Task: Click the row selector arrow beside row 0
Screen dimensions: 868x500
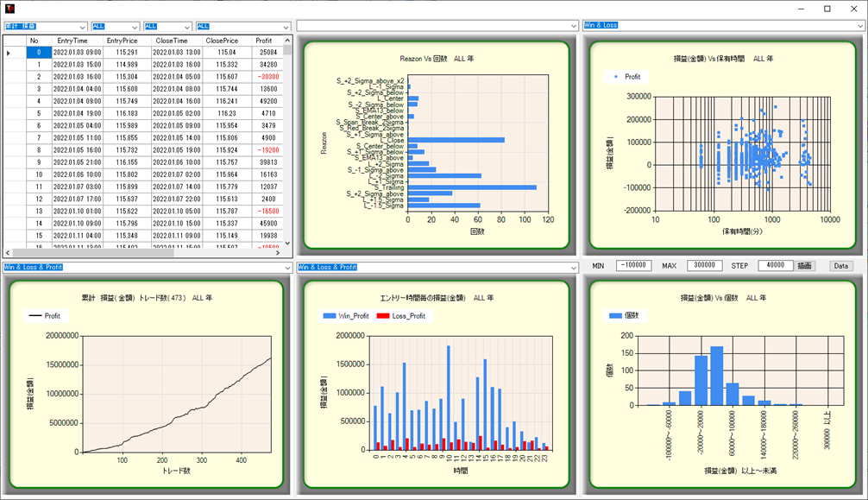Action: click(x=9, y=54)
